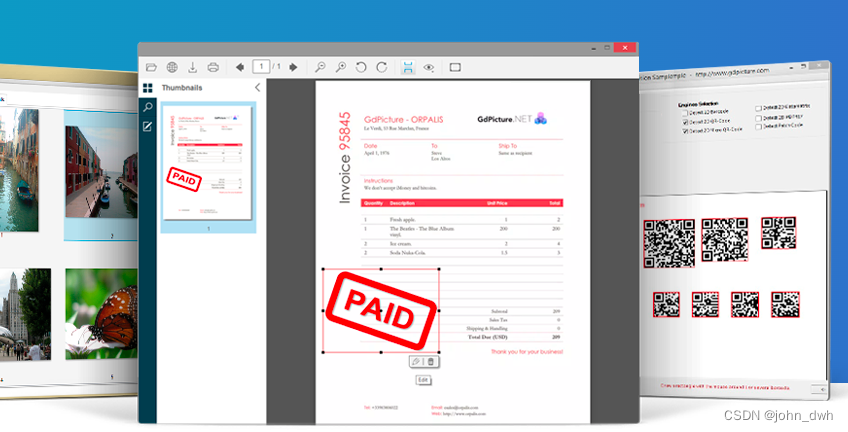Toggle the highlighted fit-to-width icon
Screen dimensions: 848x432
tap(408, 67)
